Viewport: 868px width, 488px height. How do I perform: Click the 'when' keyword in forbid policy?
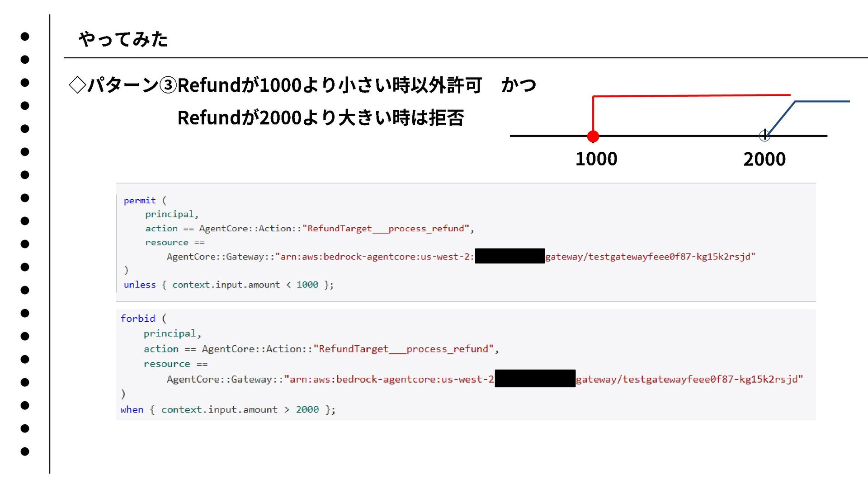pyautogui.click(x=132, y=409)
